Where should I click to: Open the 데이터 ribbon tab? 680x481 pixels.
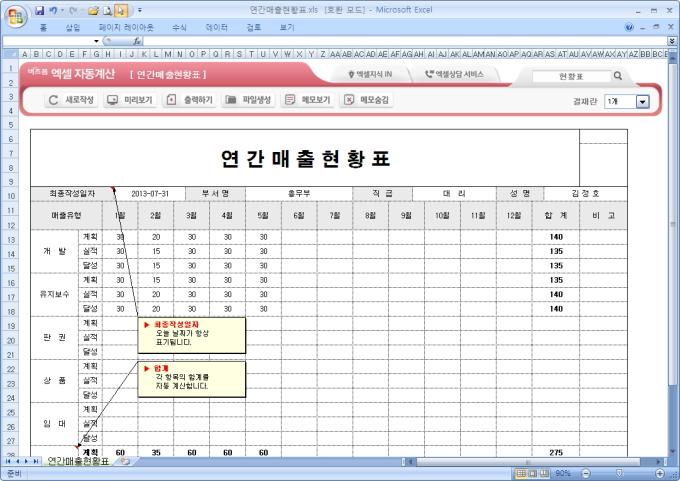point(216,27)
